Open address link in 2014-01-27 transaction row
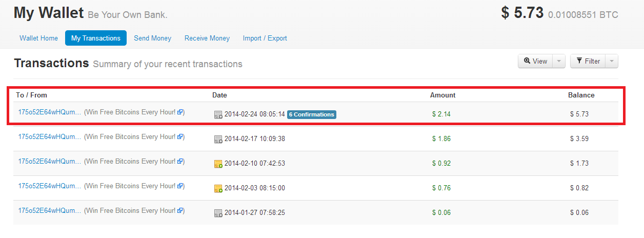Image resolution: width=644 pixels, height=238 pixels. [x=50, y=211]
